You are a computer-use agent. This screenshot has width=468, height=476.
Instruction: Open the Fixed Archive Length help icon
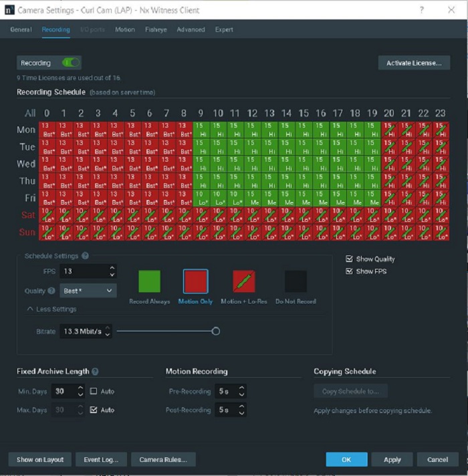(x=95, y=372)
